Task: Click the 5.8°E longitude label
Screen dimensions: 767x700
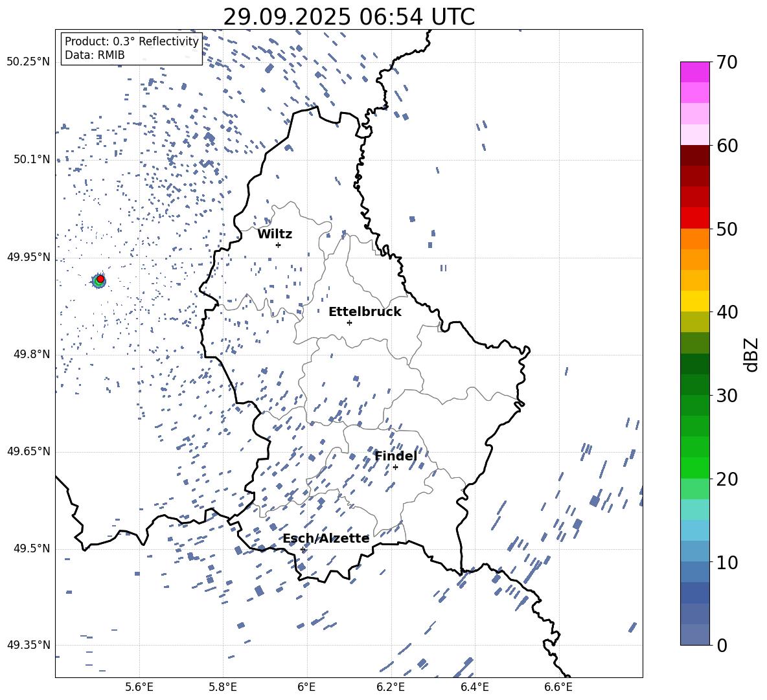Action: [x=223, y=687]
